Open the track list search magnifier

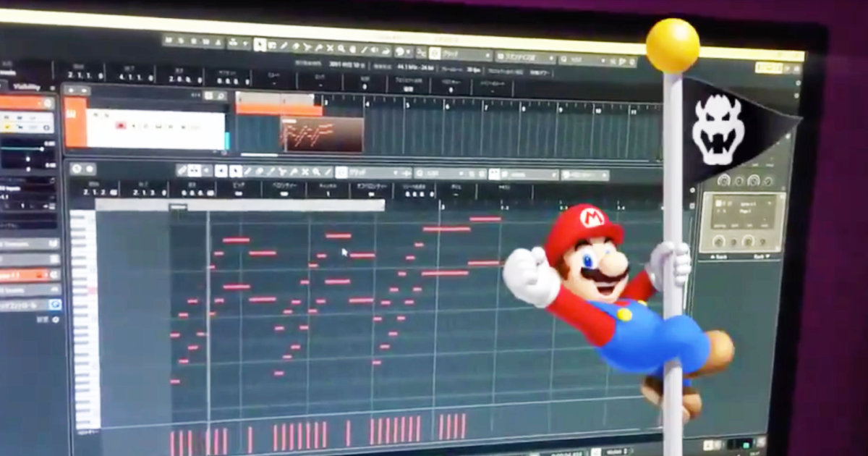click(x=220, y=95)
